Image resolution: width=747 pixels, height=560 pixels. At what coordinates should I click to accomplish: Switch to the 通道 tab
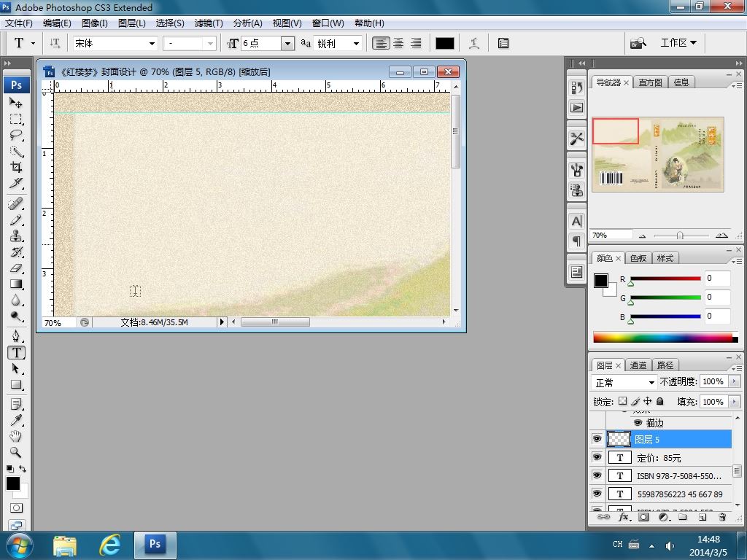pos(638,365)
